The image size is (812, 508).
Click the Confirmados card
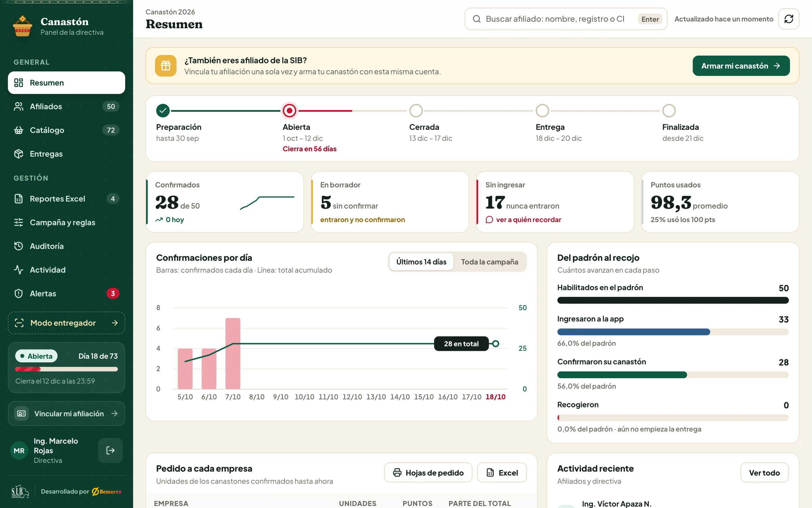point(225,202)
